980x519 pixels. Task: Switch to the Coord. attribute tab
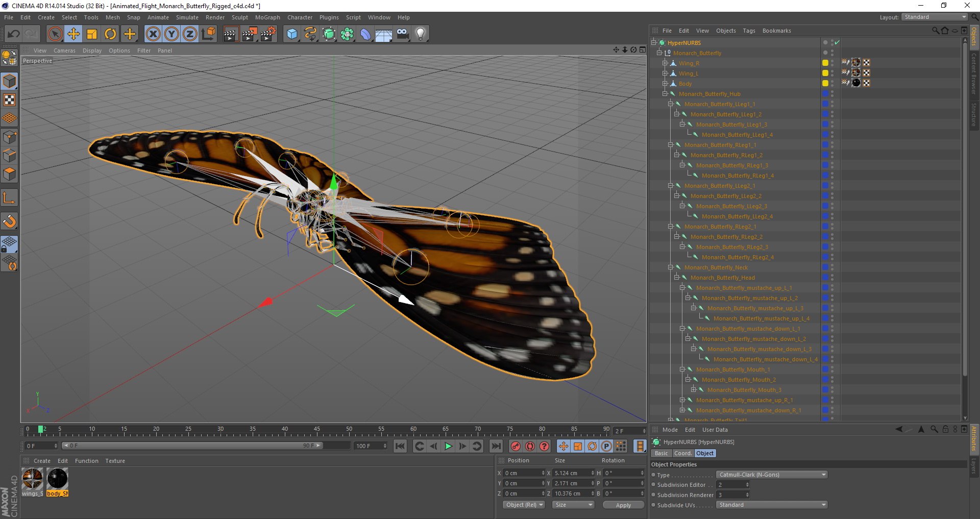point(682,453)
